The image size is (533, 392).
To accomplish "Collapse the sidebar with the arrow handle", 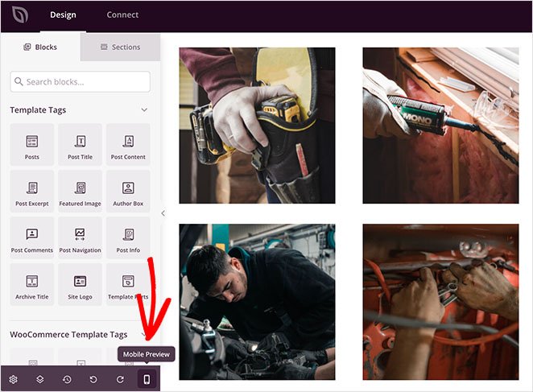I will point(163,213).
